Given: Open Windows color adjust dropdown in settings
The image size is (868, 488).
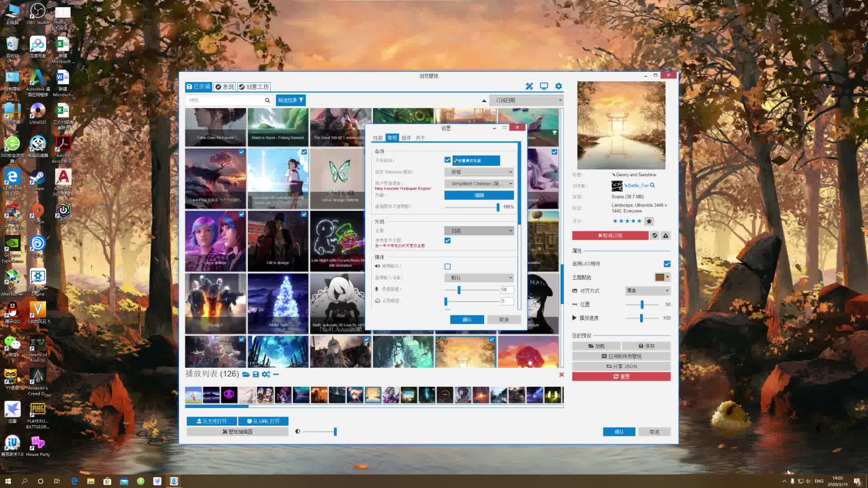Looking at the screenshot, I should pos(479,172).
